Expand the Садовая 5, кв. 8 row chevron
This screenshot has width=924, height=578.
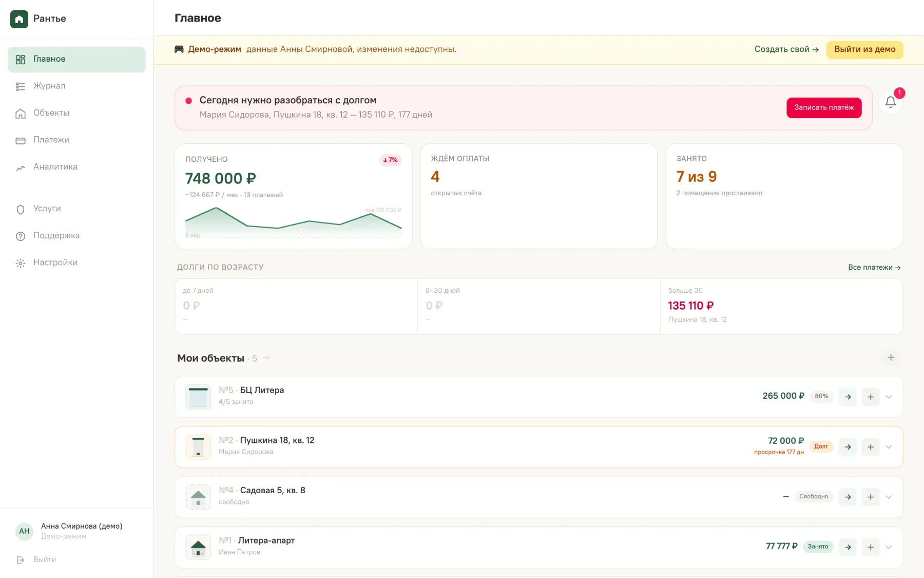889,497
